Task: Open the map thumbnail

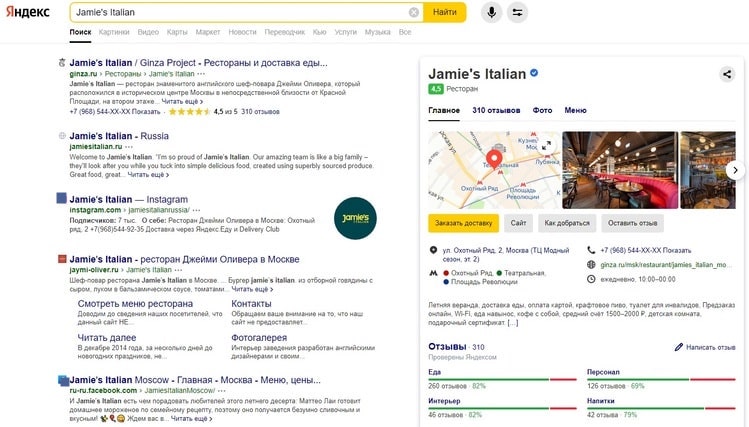Action: click(494, 170)
